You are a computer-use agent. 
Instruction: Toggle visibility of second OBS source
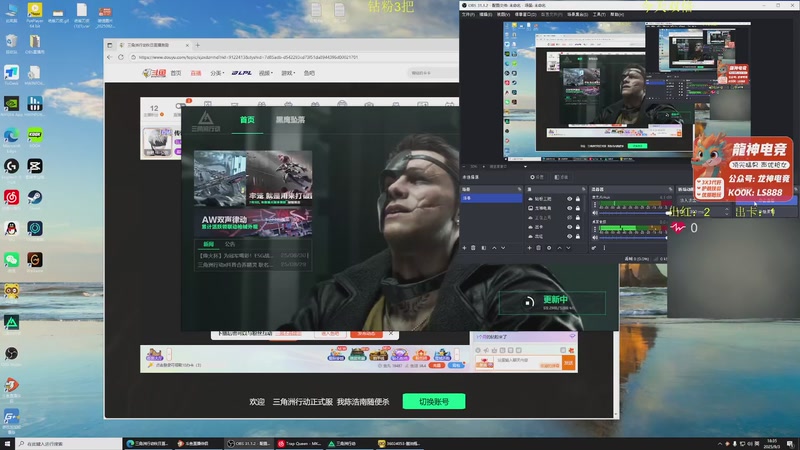569,208
